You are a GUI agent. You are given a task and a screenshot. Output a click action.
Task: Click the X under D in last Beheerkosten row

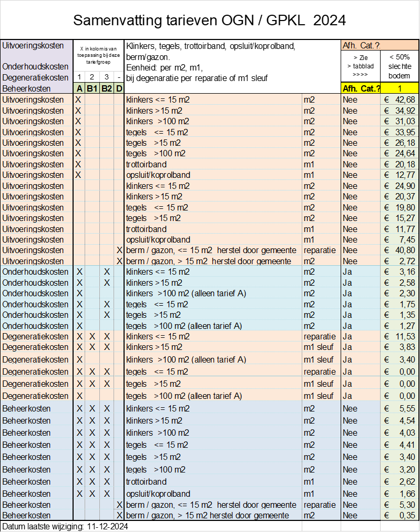119,515
